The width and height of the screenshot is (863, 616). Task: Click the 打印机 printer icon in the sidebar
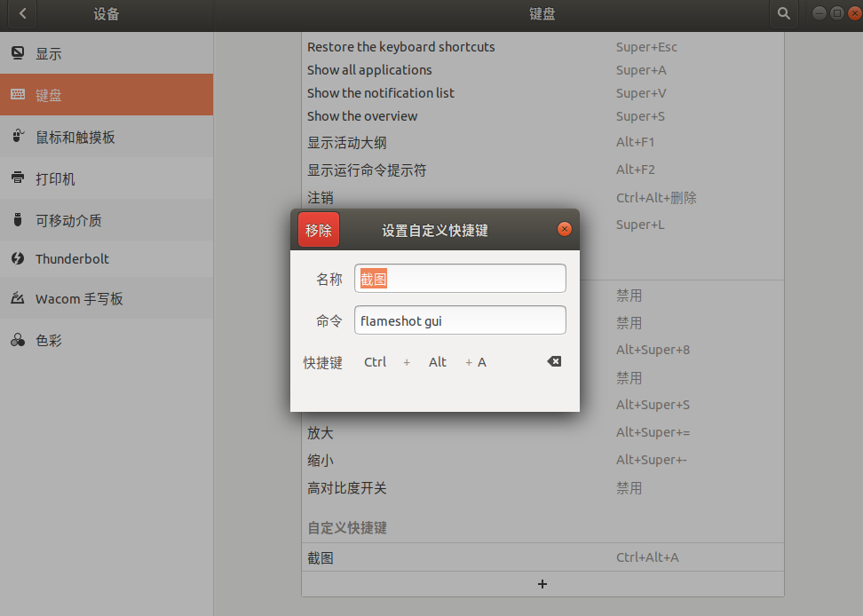click(x=18, y=178)
